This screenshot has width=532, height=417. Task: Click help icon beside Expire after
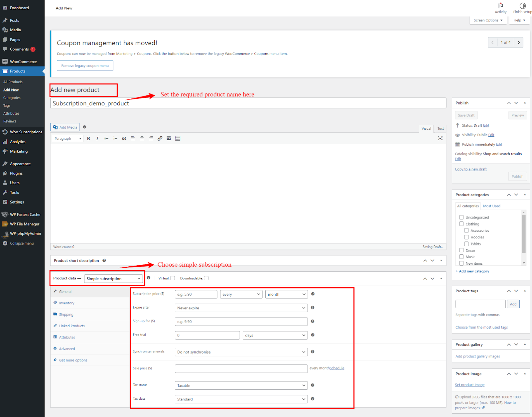(313, 308)
